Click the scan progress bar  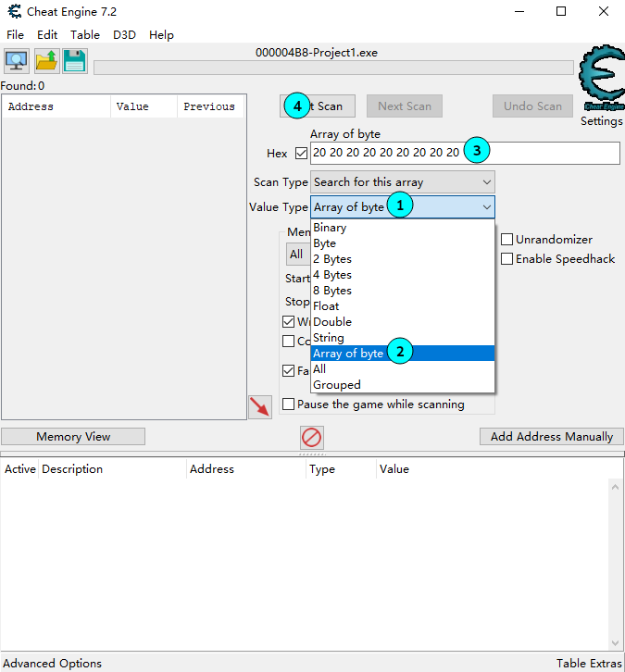333,68
